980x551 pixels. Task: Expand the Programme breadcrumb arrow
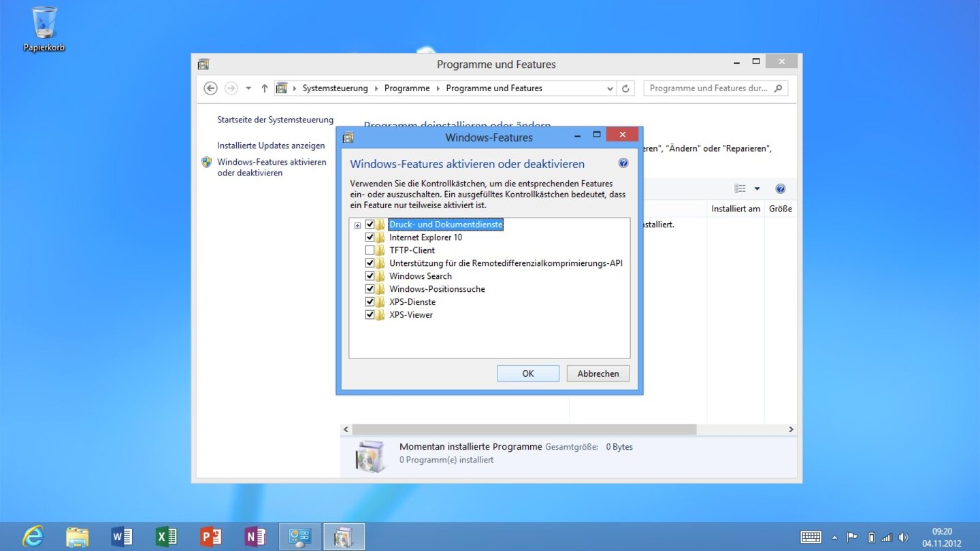[x=438, y=88]
